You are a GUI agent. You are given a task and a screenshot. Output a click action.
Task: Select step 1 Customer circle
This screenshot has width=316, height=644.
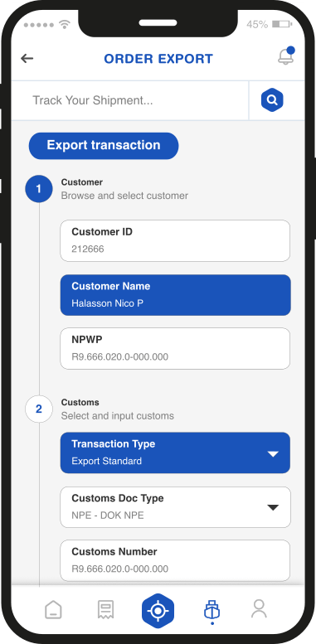[x=39, y=189]
